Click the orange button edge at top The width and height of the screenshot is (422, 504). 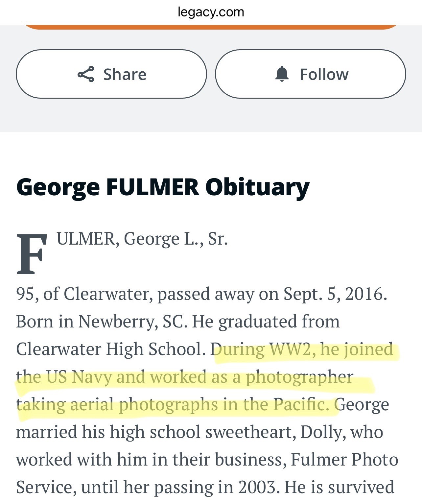[x=211, y=27]
